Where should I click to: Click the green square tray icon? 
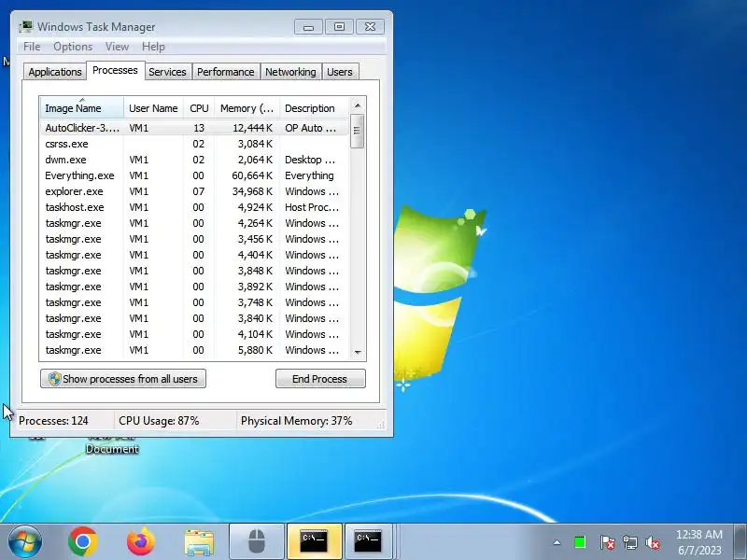[580, 542]
